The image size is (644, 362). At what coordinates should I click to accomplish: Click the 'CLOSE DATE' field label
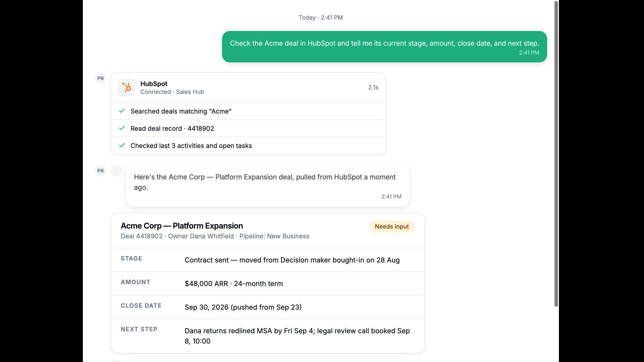[141, 305]
